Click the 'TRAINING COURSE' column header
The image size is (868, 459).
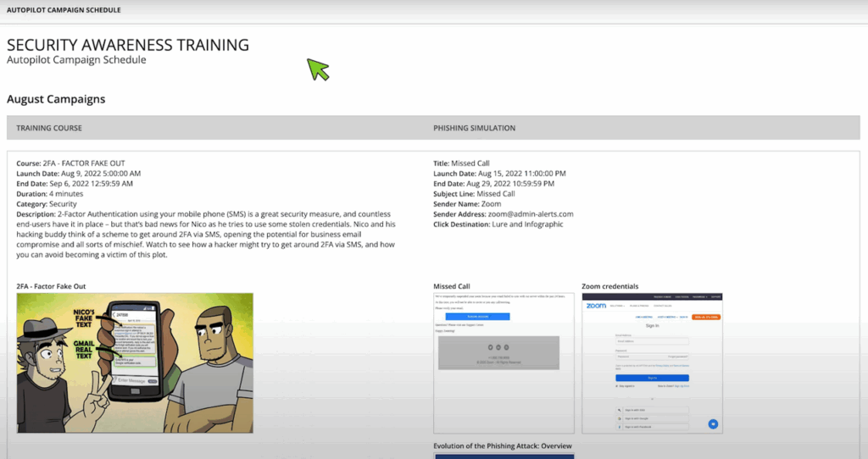coord(49,128)
